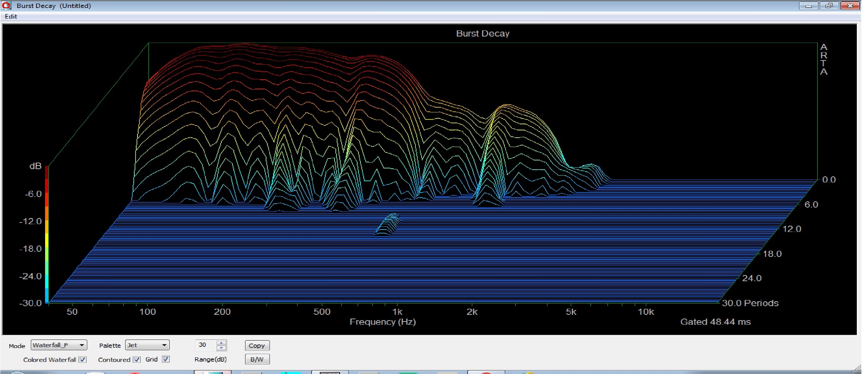Viewport: 868px width, 374px height.
Task: Restore down the Burst Decay window
Action: 829,6
